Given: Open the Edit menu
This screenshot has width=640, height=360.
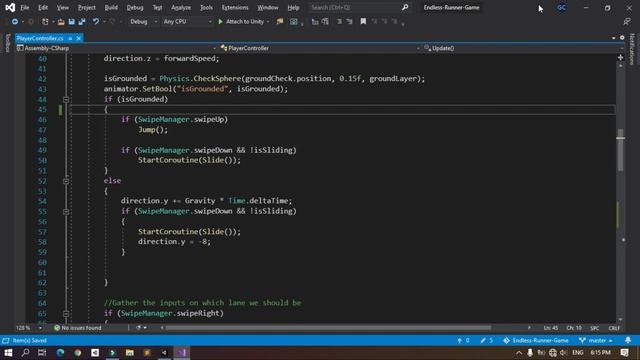Looking at the screenshot, I should click(x=43, y=7).
